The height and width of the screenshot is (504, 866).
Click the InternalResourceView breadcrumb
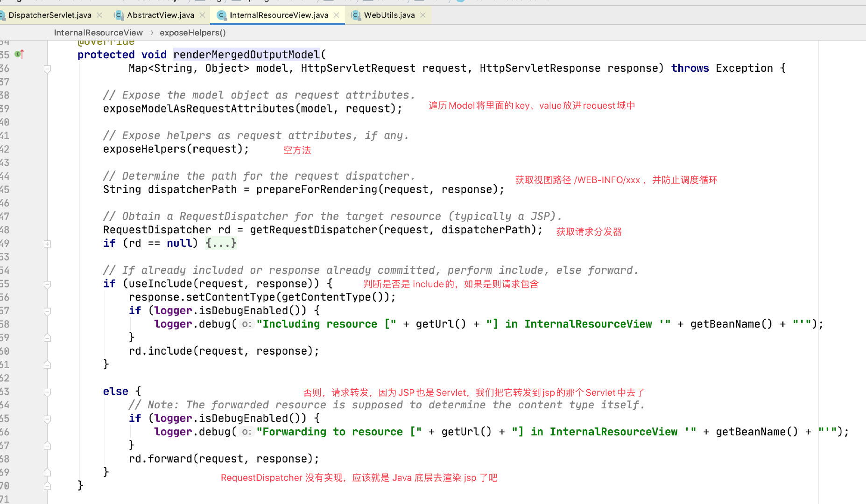point(98,33)
